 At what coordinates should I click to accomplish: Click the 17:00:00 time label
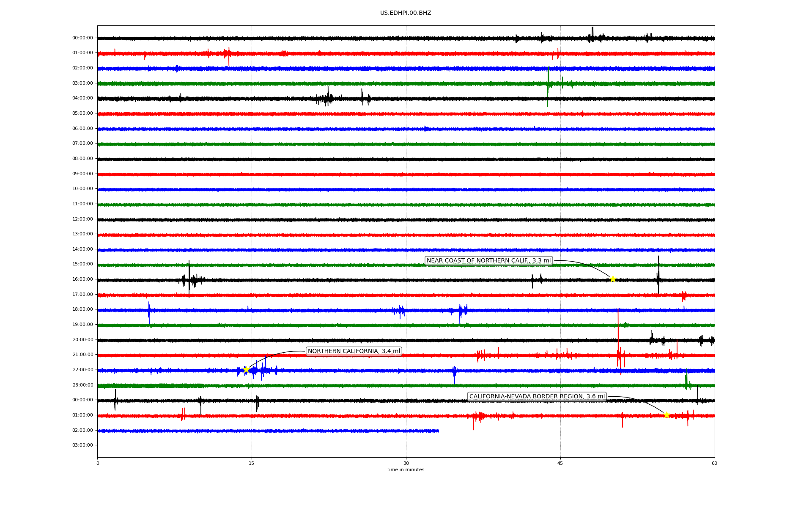point(82,295)
